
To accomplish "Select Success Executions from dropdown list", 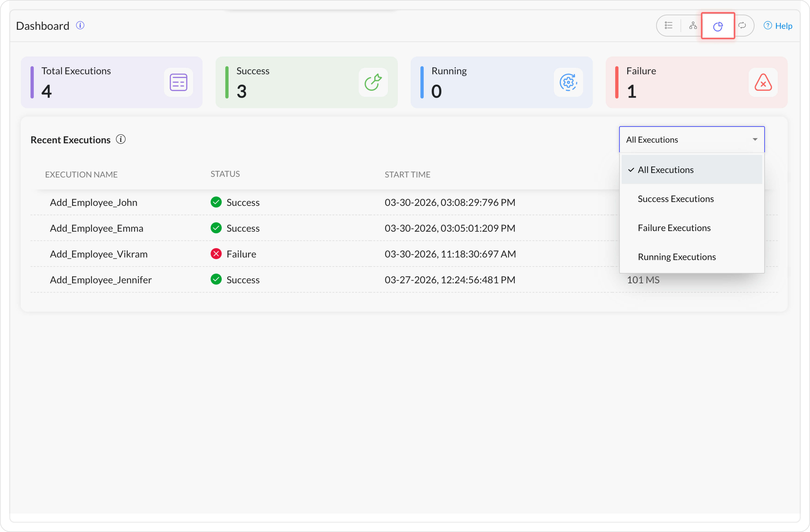I will (x=676, y=199).
